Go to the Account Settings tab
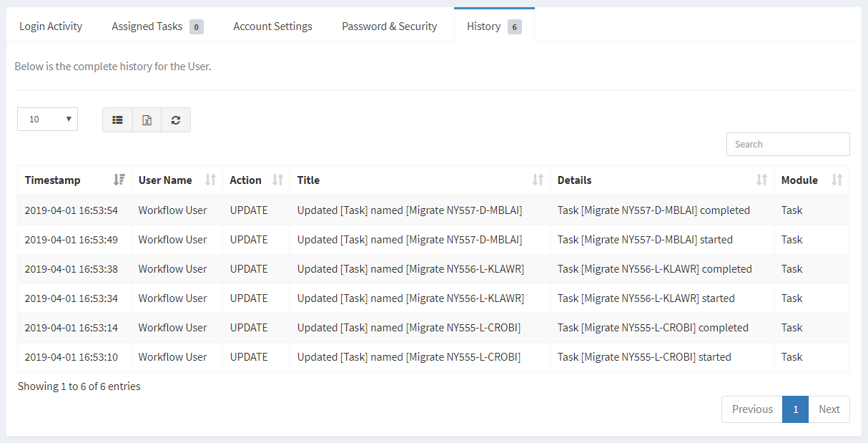This screenshot has height=443, width=868. tap(272, 26)
